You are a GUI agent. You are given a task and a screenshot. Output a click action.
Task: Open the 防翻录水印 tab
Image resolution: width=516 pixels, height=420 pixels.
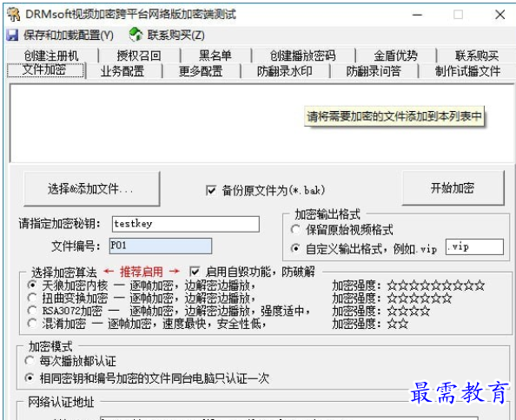coord(285,71)
